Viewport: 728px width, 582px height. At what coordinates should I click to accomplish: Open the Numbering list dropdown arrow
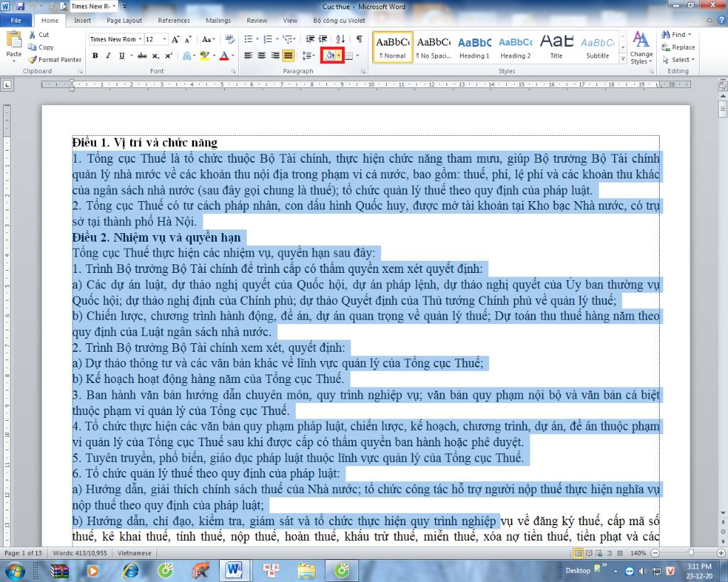point(277,40)
